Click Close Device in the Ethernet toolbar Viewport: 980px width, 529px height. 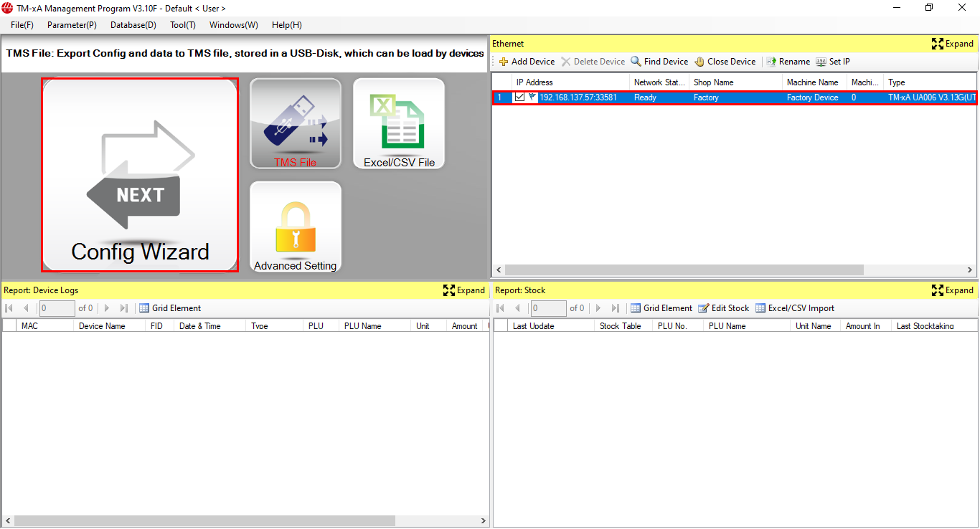725,62
